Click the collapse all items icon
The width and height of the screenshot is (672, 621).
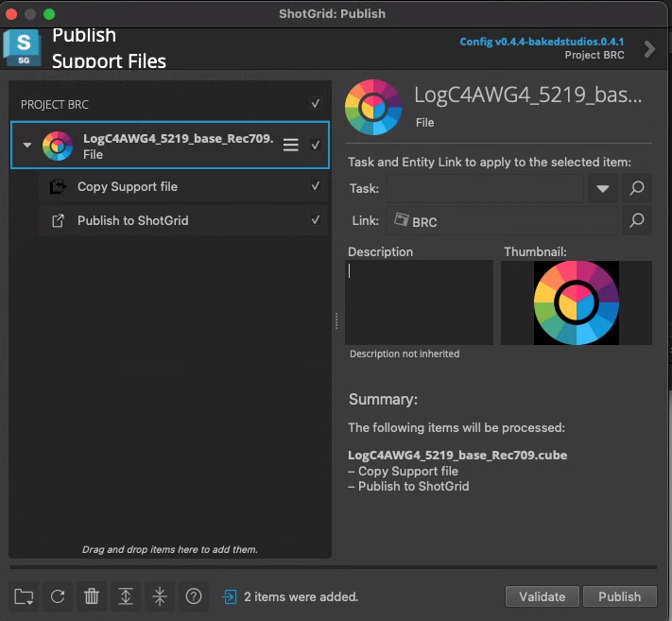tap(160, 595)
